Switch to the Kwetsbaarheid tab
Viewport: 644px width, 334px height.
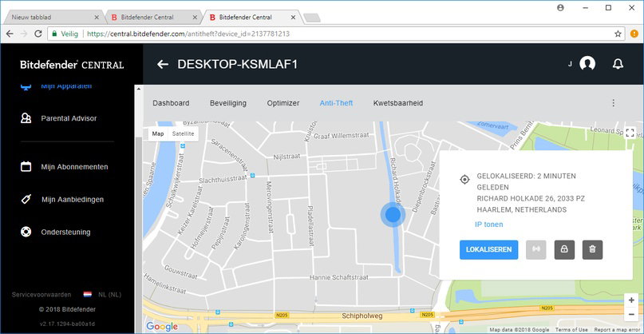pyautogui.click(x=398, y=103)
